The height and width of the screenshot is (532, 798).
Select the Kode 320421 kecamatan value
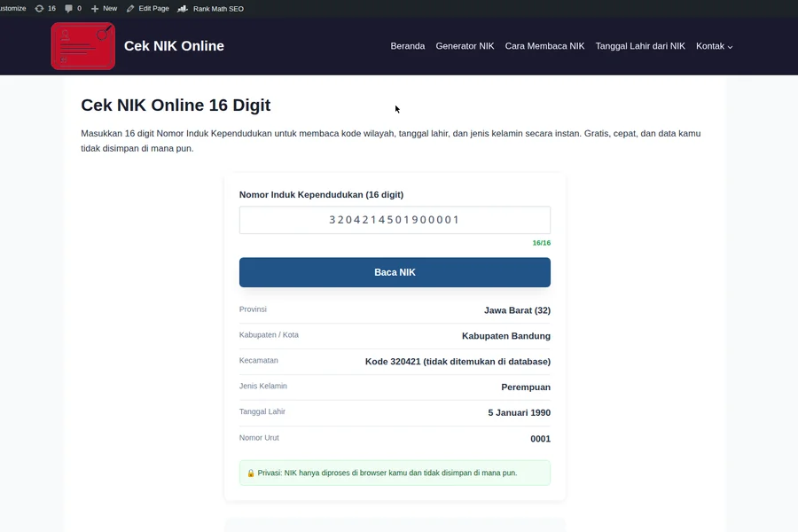(458, 362)
